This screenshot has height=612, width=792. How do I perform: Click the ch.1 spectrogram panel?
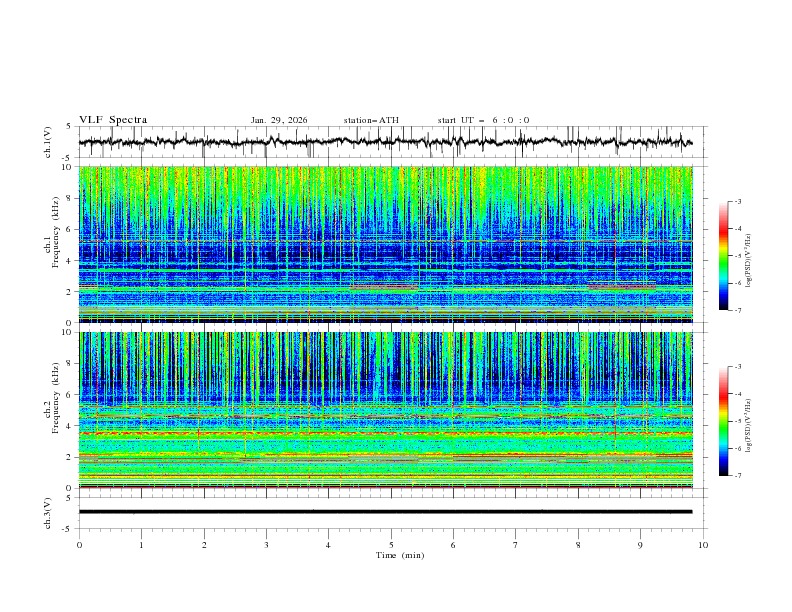(385, 244)
